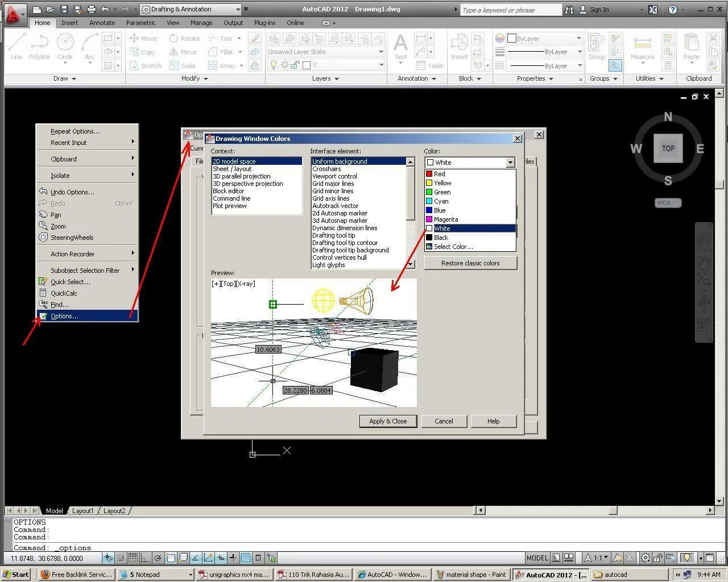Screen dimensions: 728x582
Task: Open the WCS coordinate system dropdown
Action: (x=668, y=203)
